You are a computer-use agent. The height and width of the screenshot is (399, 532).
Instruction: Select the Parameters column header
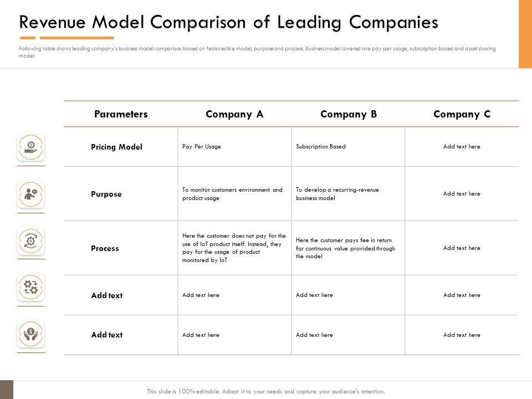(x=121, y=114)
